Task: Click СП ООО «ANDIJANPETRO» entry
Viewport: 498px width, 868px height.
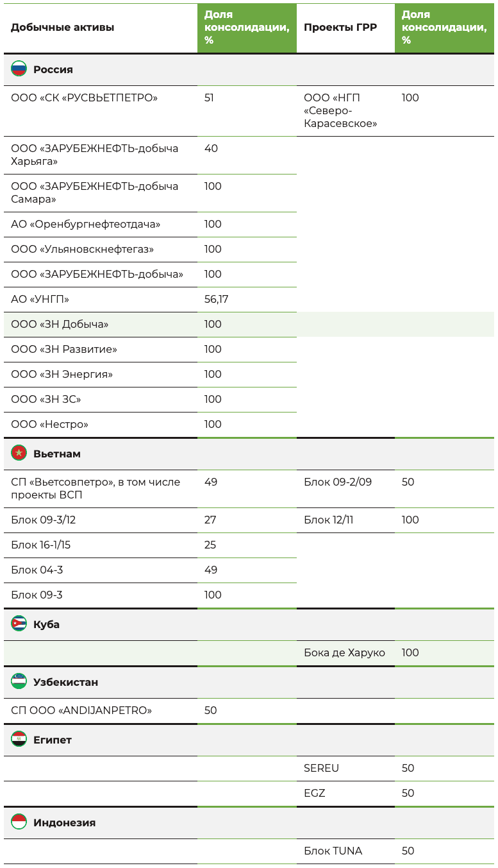Action: pyautogui.click(x=81, y=711)
